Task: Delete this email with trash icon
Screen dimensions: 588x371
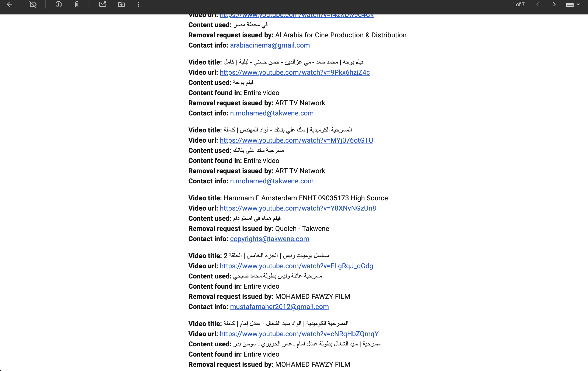Action: click(x=77, y=4)
